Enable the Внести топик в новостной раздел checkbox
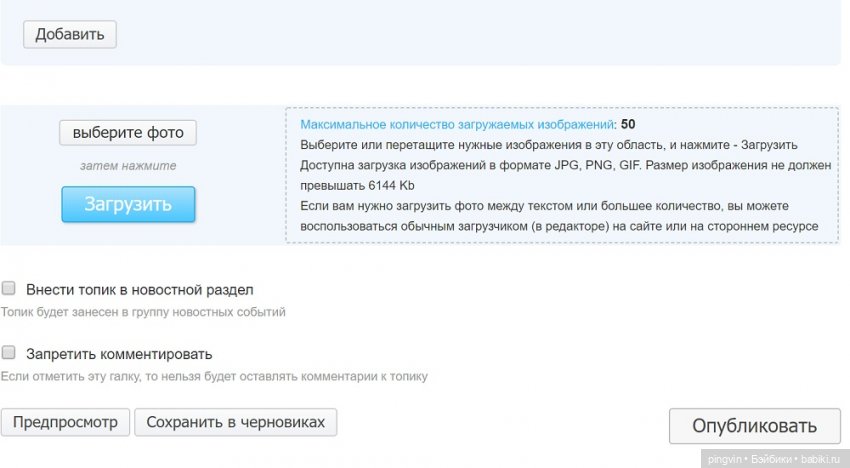This screenshot has width=850, height=468. point(9,288)
